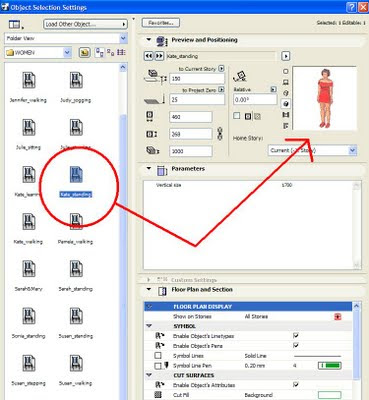Switch to small icons view
This screenshot has height=400, width=369.
(x=111, y=53)
